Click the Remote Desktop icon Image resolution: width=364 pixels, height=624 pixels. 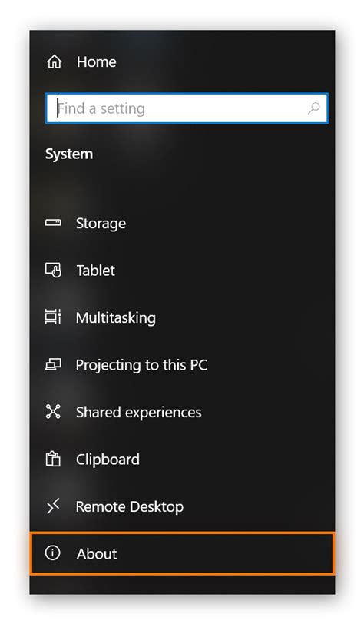point(53,506)
